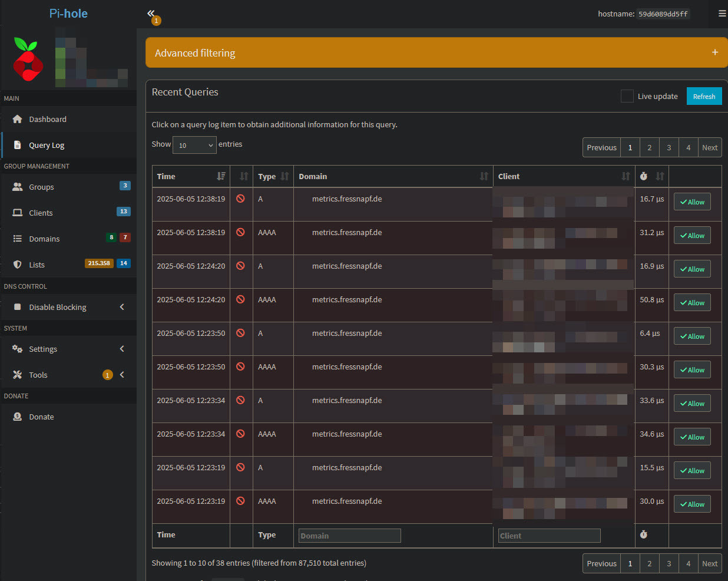Go to Clients management page
Screen dimensions: 728x581
point(41,213)
